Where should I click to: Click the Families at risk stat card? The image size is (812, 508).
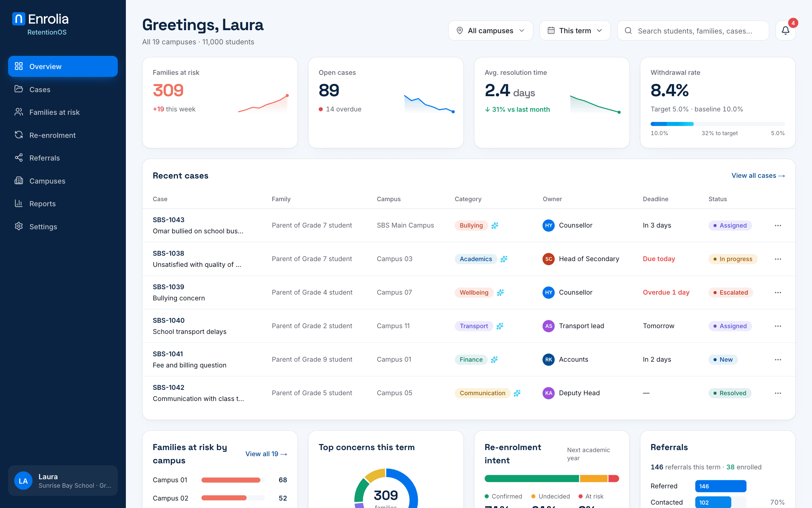[x=220, y=103]
